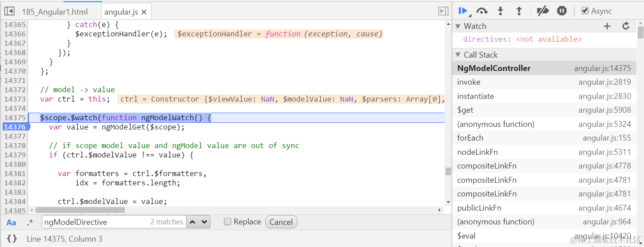644x247 pixels.
Task: Close the angular.js tab
Action: pos(144,12)
